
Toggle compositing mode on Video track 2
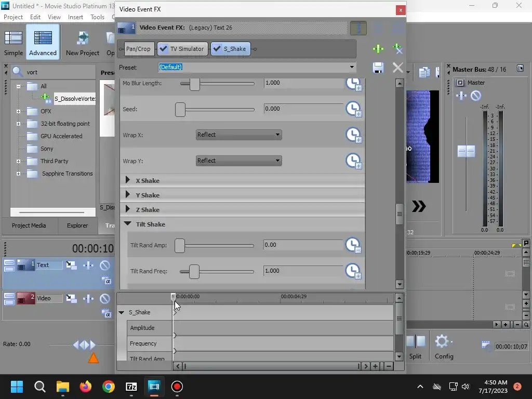[x=106, y=313]
